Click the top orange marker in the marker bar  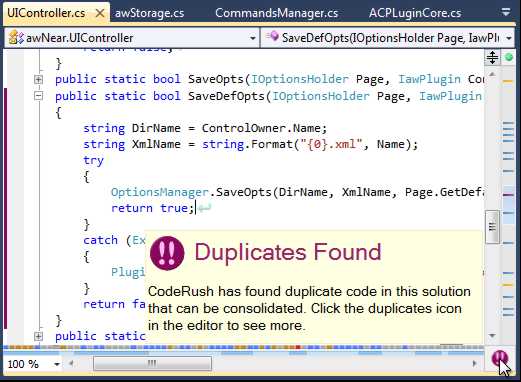(x=508, y=81)
